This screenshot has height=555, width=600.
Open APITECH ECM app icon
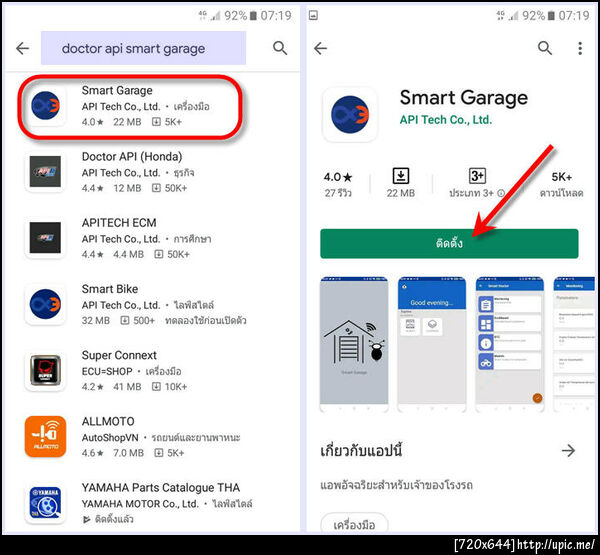[x=45, y=238]
